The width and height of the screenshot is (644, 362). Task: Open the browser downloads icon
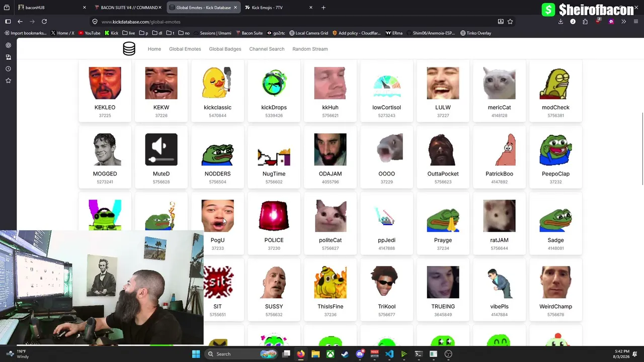[x=560, y=22]
